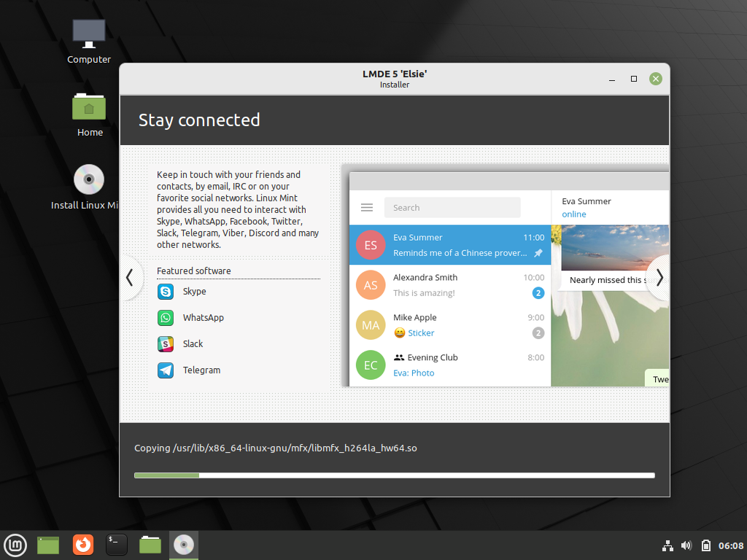This screenshot has height=560, width=747.
Task: Minimize the LMDE installer window
Action: click(x=612, y=79)
